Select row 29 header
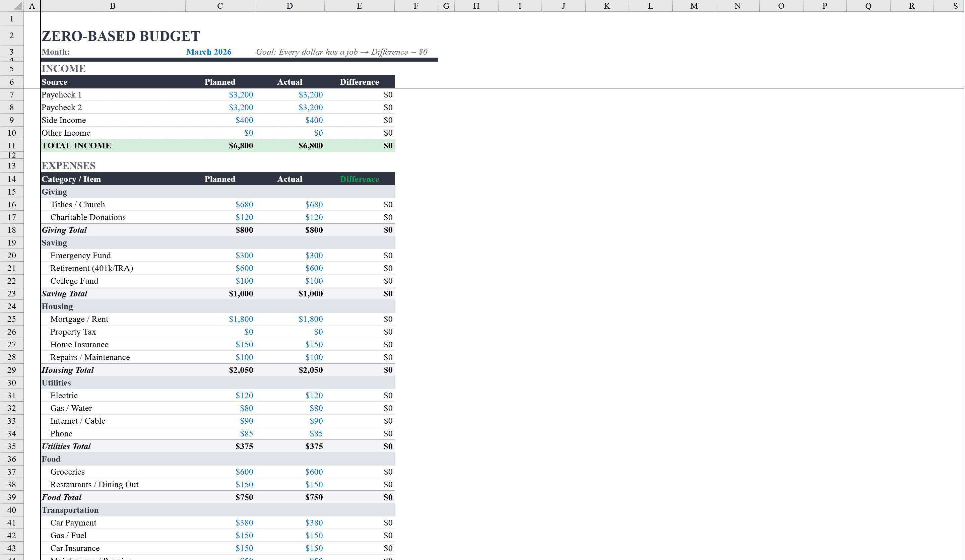This screenshot has height=560, width=965. (x=11, y=370)
